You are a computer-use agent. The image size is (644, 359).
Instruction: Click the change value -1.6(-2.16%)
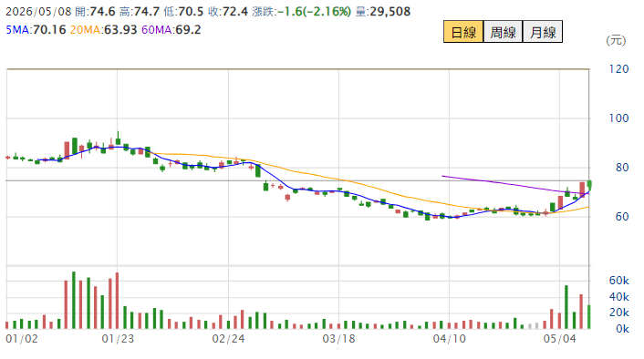click(x=314, y=12)
